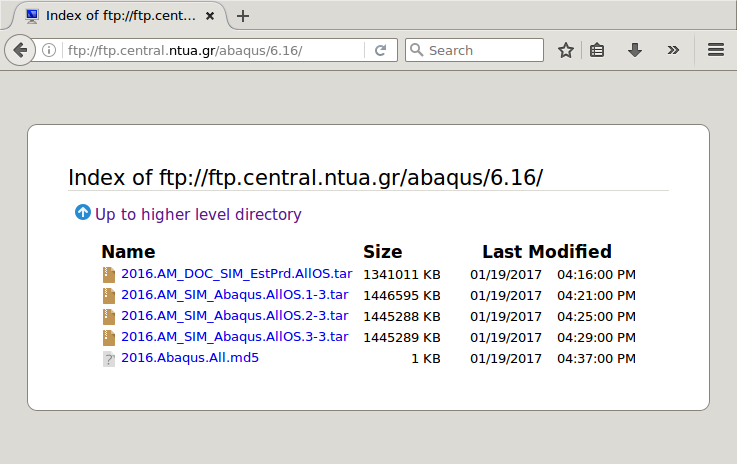Select size text 1445288 KB
Viewport: 737px width, 464px height.
click(402, 317)
